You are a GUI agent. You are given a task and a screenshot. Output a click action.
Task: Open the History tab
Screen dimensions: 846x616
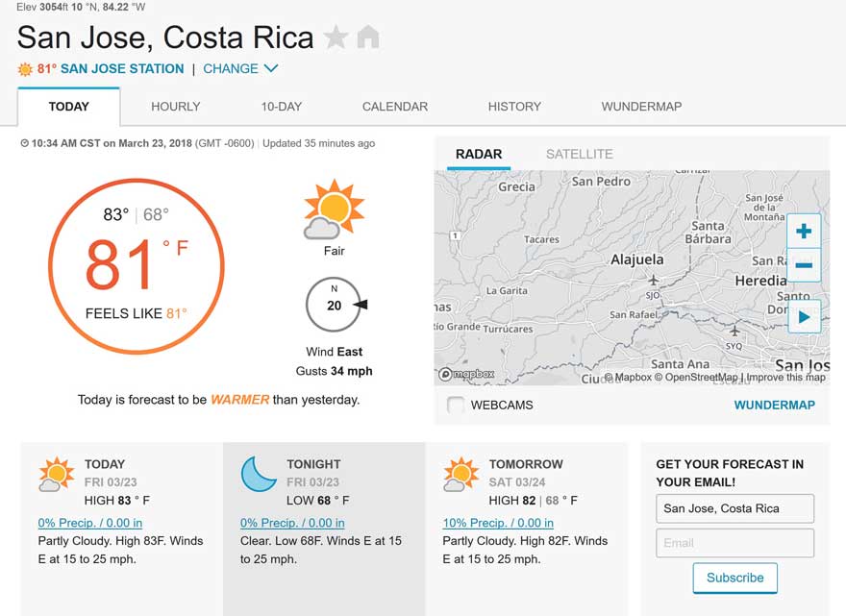point(514,107)
